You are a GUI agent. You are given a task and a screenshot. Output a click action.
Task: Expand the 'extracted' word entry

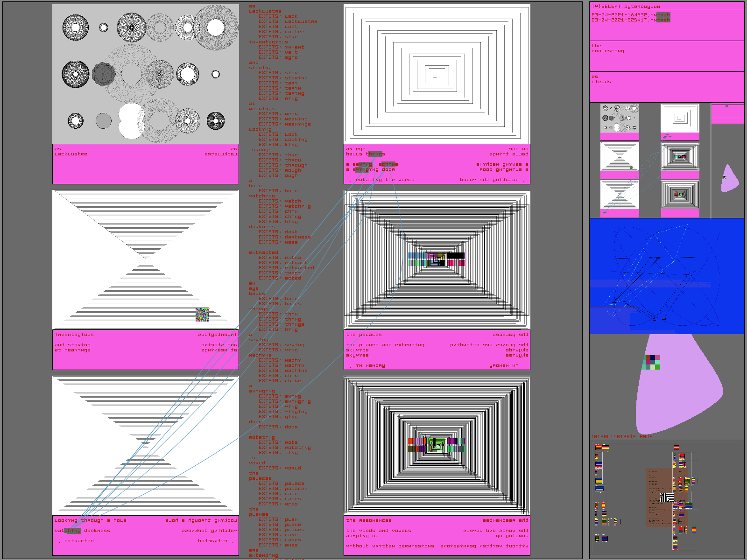(x=263, y=252)
